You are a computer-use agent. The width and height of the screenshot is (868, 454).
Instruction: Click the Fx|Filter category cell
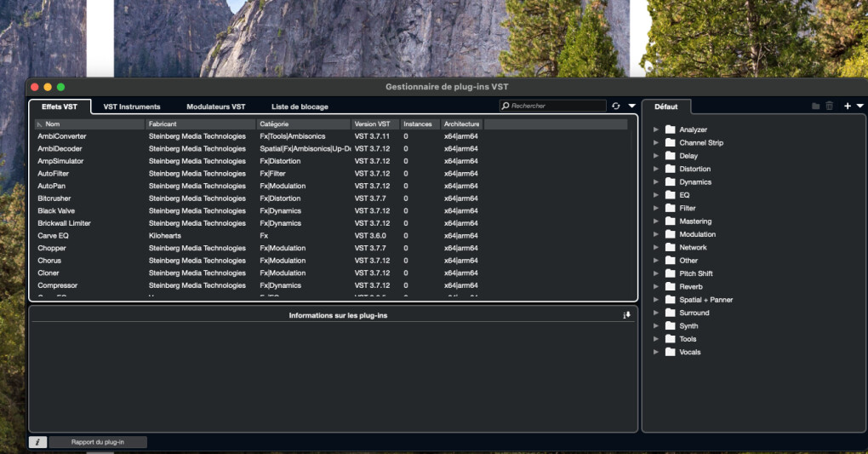click(x=272, y=174)
